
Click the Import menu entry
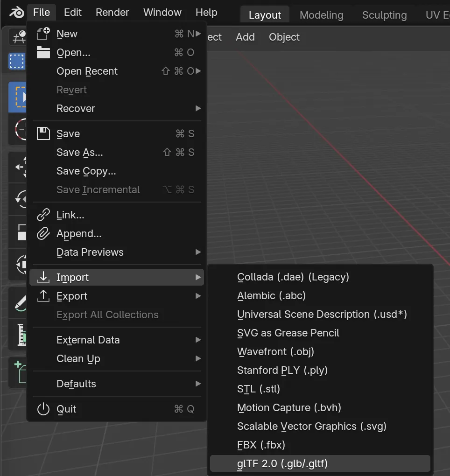[117, 277]
